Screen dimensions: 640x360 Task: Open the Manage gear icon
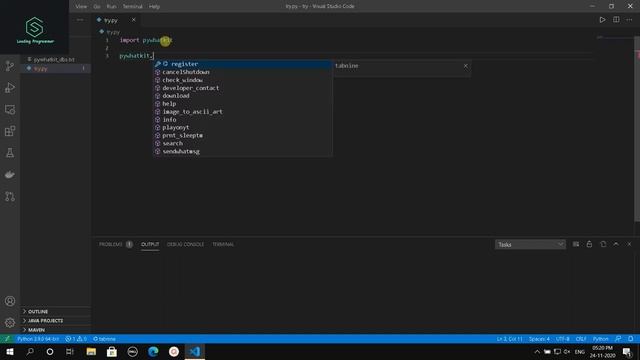tap(10, 323)
